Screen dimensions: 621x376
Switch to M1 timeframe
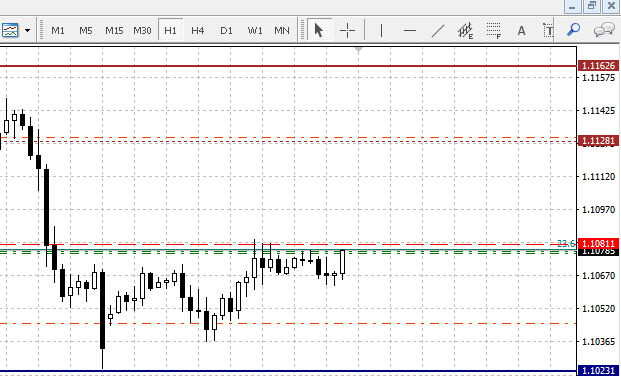coord(58,30)
